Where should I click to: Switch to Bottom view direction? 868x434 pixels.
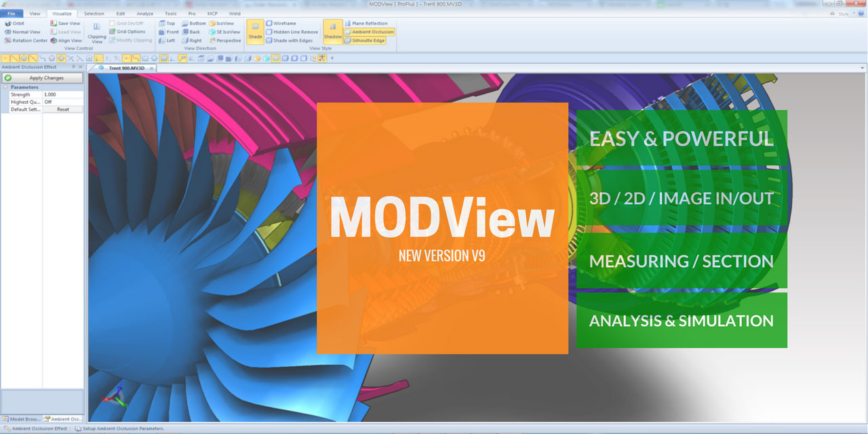(193, 23)
